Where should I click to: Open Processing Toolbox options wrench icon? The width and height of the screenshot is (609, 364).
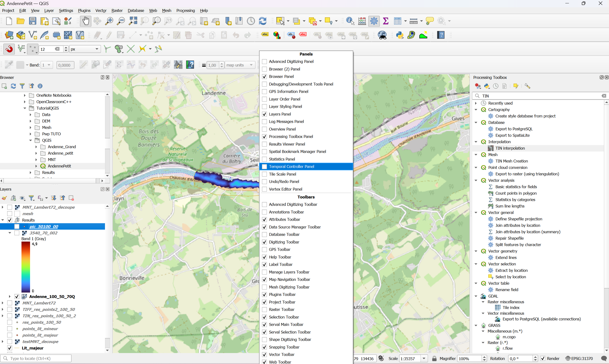[527, 86]
